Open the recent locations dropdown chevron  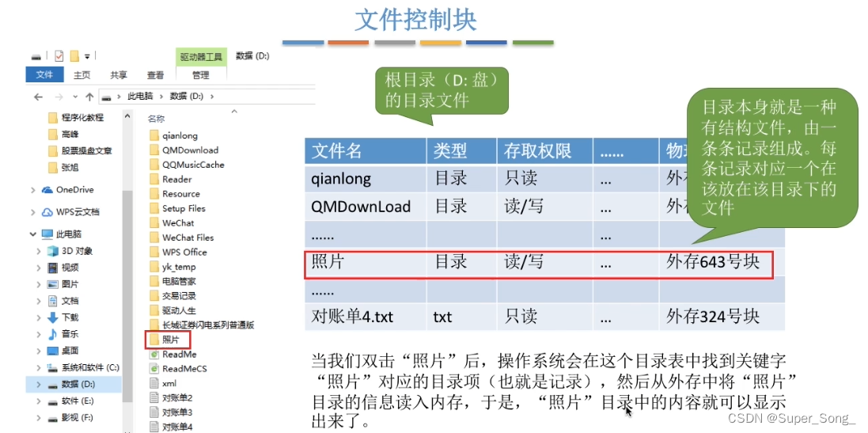[75, 97]
